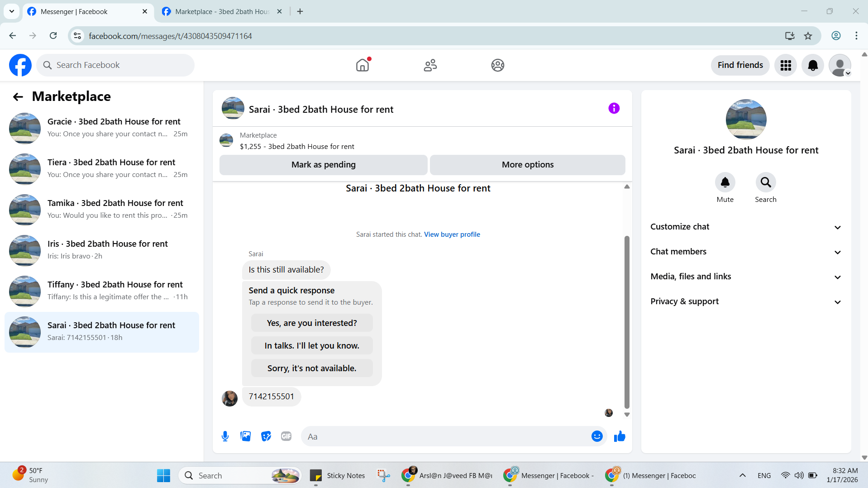The height and width of the screenshot is (488, 868).
Task: Open the purple conversation information icon
Action: tap(614, 108)
